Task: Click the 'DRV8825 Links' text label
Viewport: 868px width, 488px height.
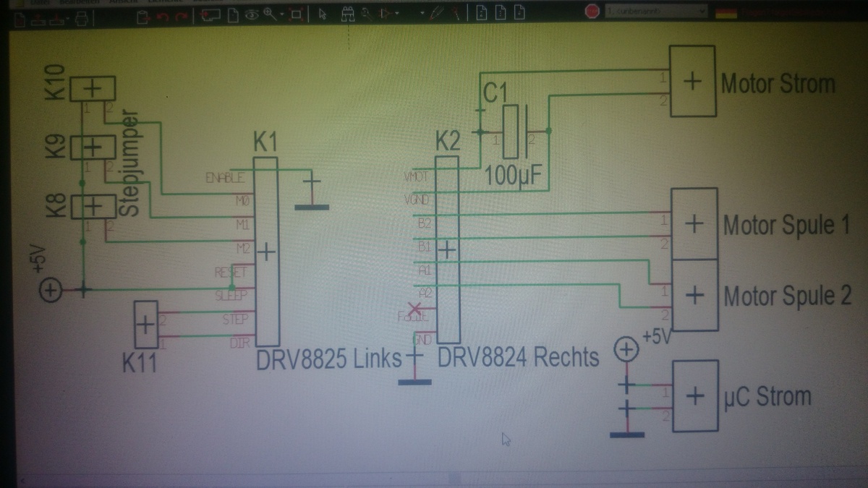Action: (329, 359)
